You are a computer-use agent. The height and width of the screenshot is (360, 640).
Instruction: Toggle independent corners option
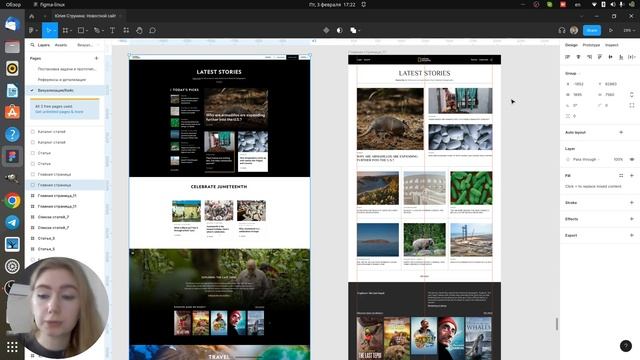point(632,105)
